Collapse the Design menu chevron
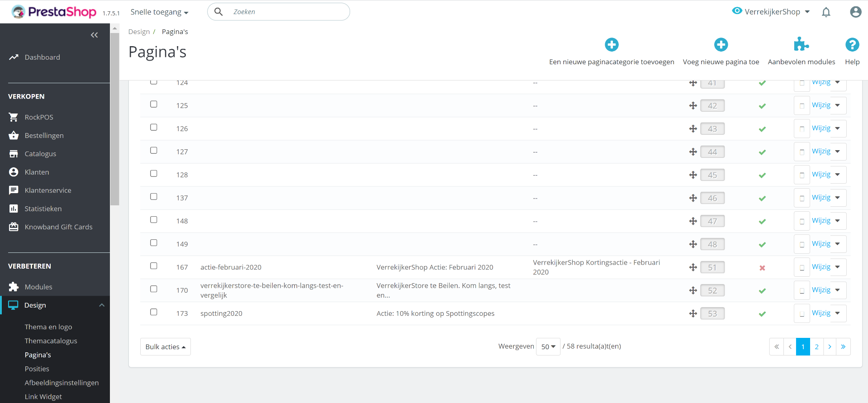This screenshot has width=868, height=403. point(102,305)
